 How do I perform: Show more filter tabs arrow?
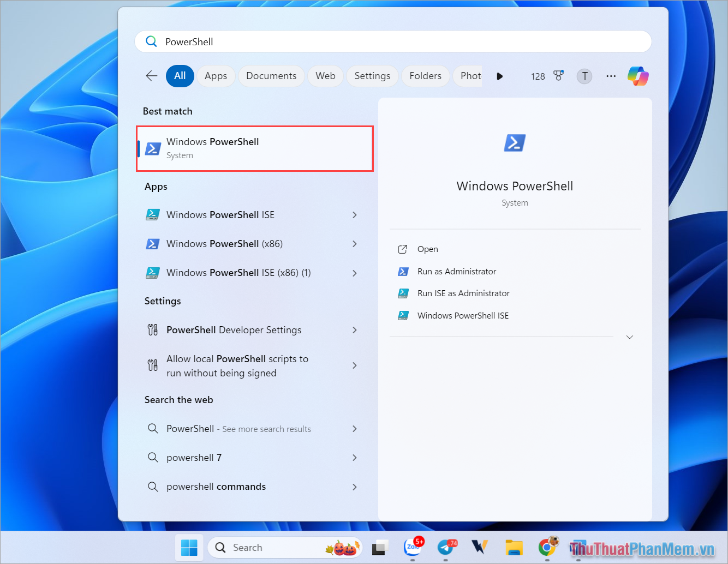(499, 76)
